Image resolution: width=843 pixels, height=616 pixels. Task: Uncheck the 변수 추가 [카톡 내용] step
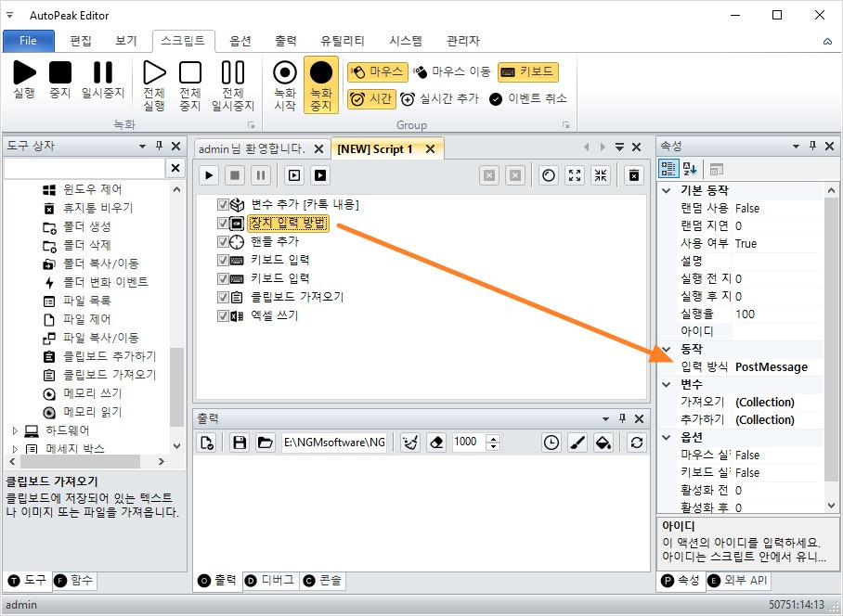pos(223,205)
